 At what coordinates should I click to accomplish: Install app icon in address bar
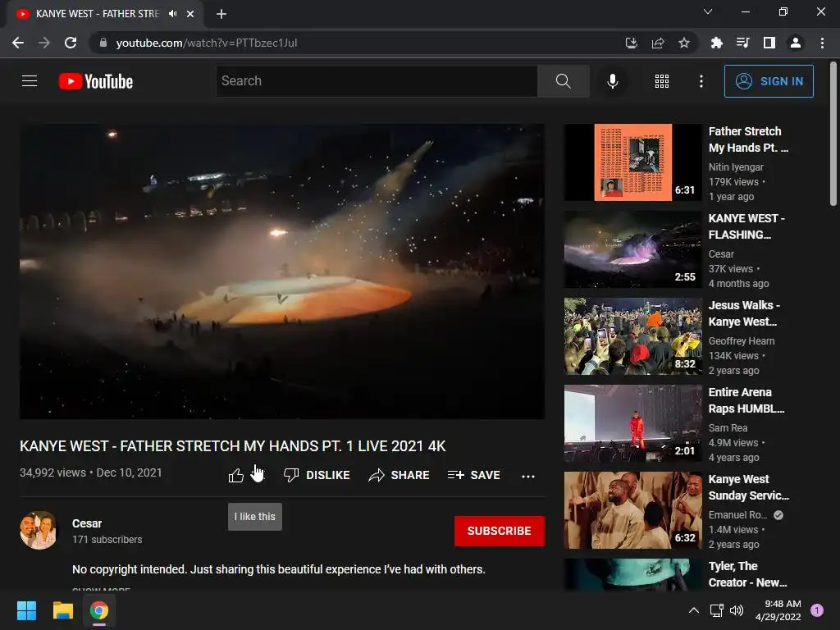click(x=632, y=43)
